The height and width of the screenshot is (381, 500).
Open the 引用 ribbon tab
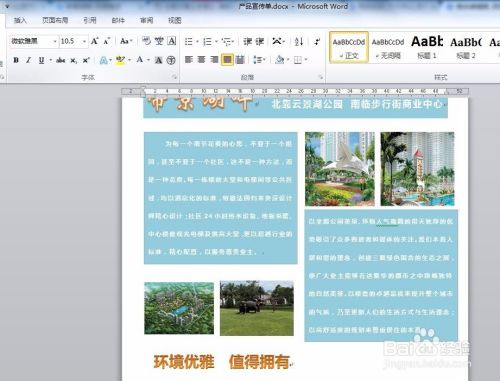click(x=90, y=20)
